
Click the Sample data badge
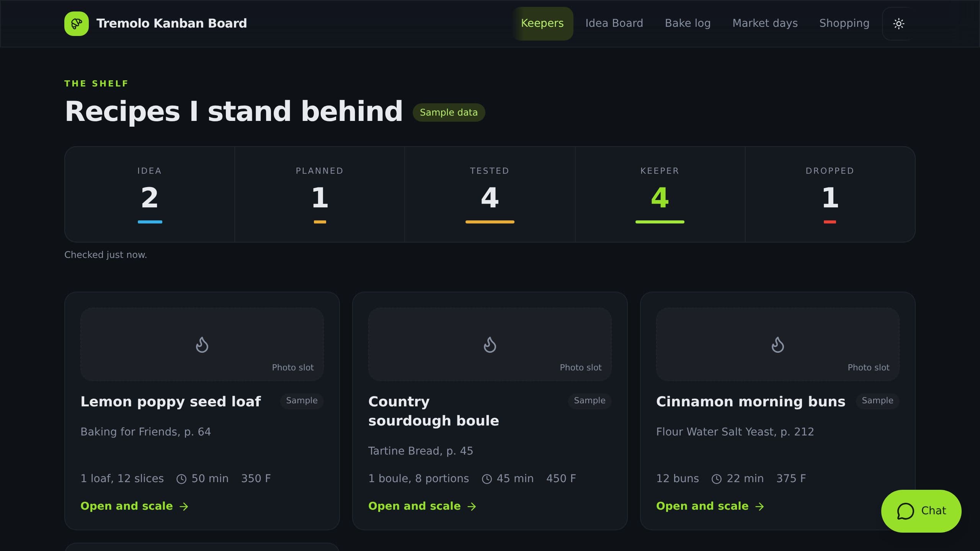tap(449, 112)
